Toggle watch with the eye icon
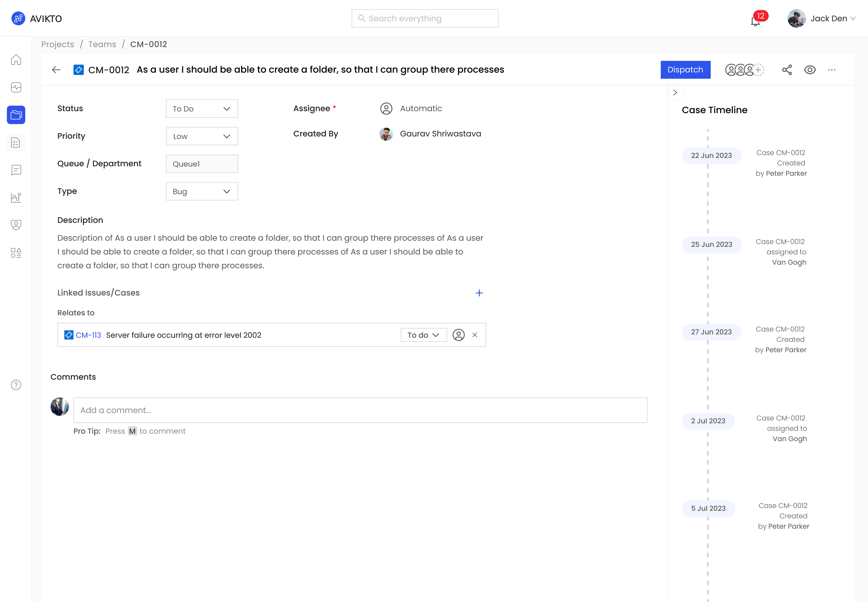Screen dimensions: 868x602 [810, 70]
